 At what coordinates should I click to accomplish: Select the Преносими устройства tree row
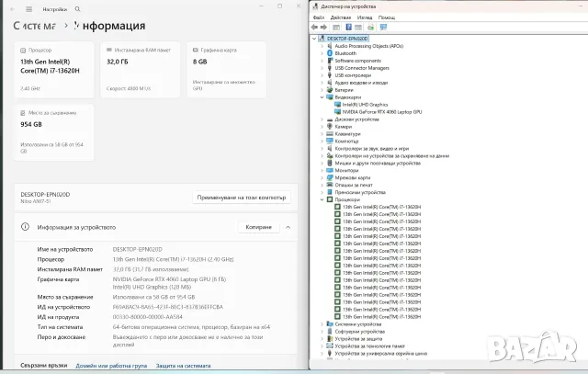(x=360, y=192)
